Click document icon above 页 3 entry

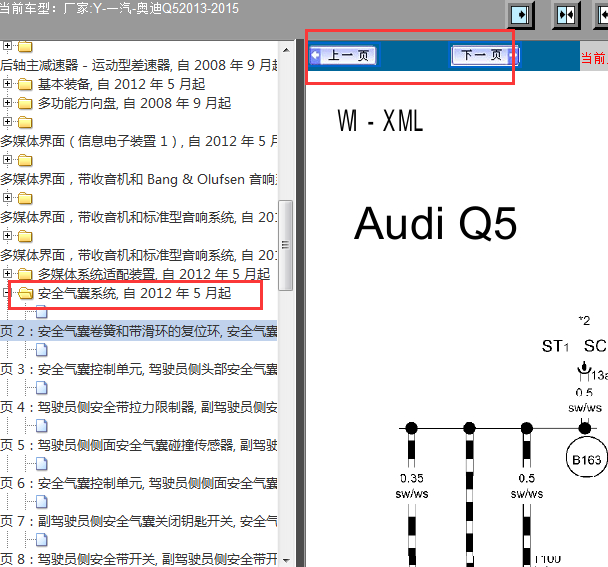coord(41,350)
